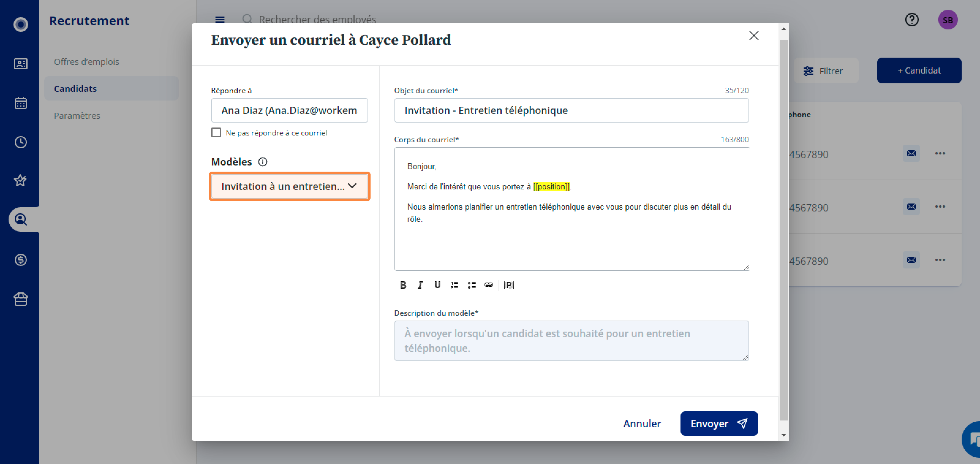
Task: Apply italic formatting in email body
Action: click(420, 285)
